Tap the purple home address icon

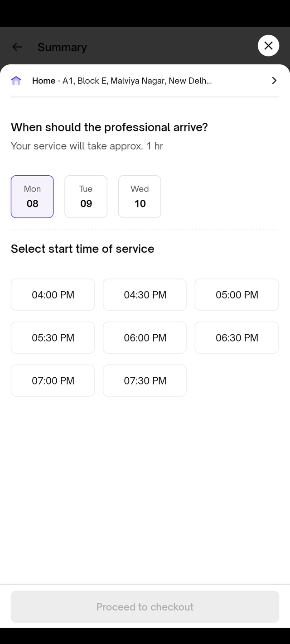16,81
